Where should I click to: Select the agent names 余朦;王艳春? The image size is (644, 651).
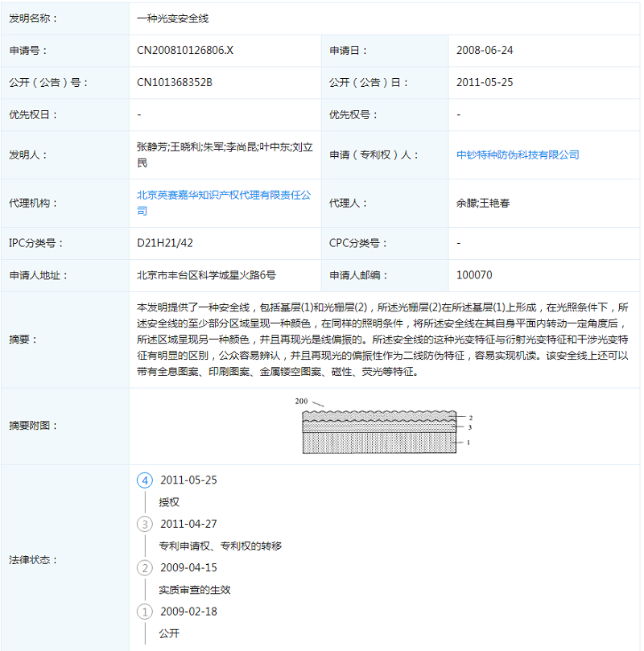tap(483, 203)
